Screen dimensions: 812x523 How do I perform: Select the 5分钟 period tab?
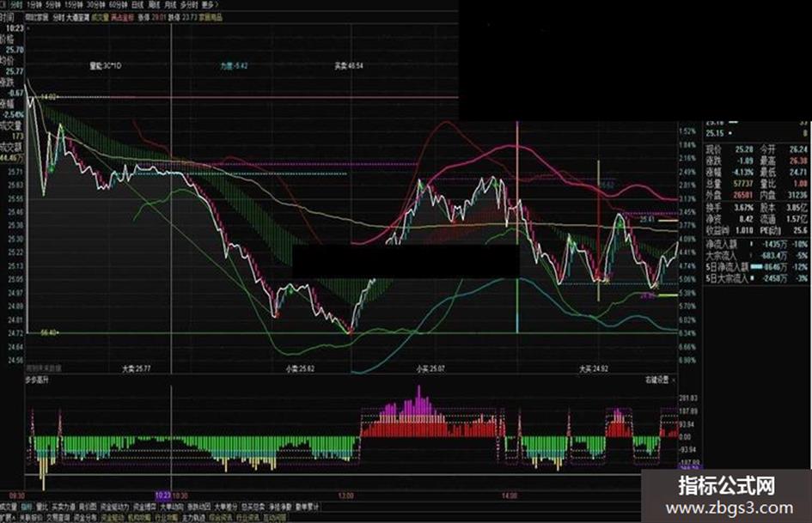(x=52, y=4)
